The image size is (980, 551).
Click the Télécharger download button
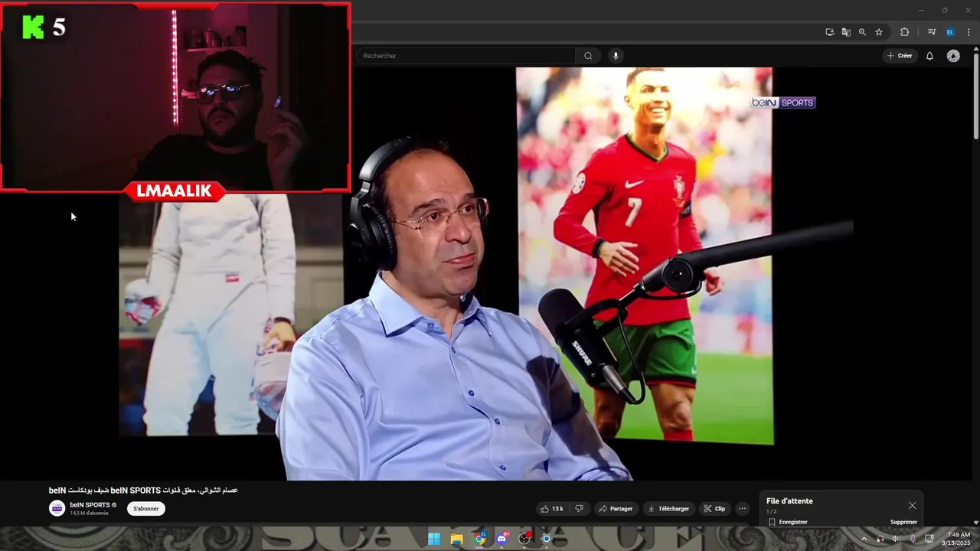point(669,509)
